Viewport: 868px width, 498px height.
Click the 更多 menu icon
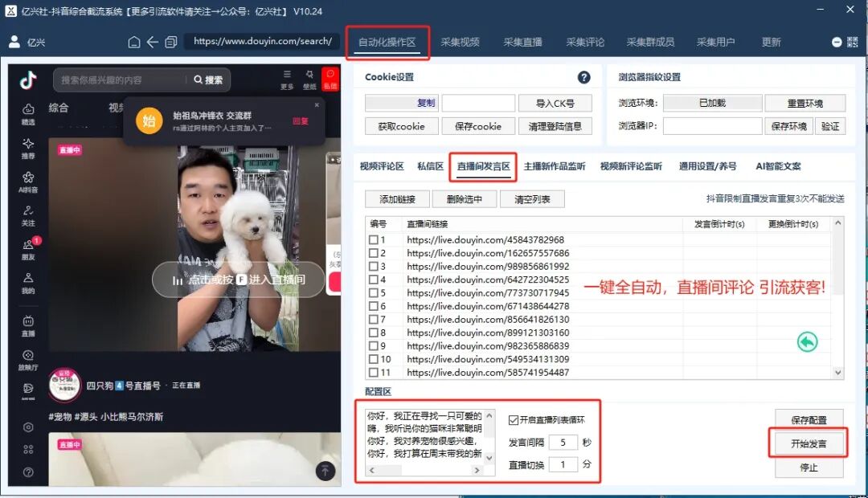pos(287,80)
